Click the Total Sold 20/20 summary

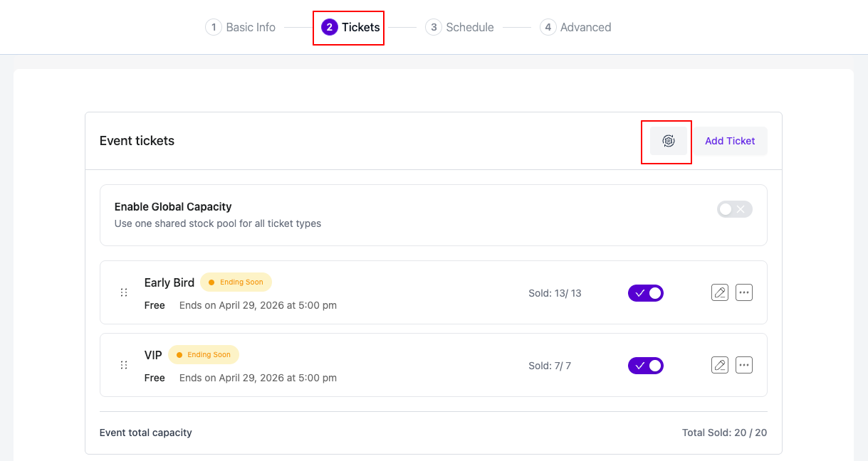click(x=724, y=432)
